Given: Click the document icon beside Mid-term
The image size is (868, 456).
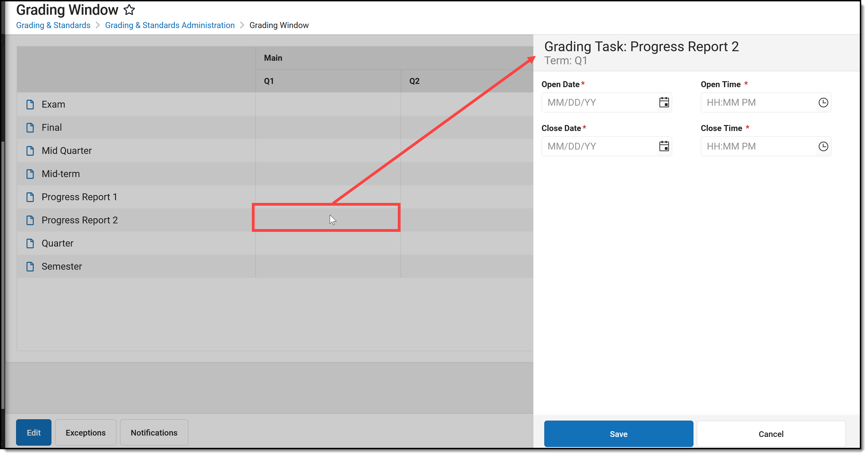Looking at the screenshot, I should (x=30, y=174).
